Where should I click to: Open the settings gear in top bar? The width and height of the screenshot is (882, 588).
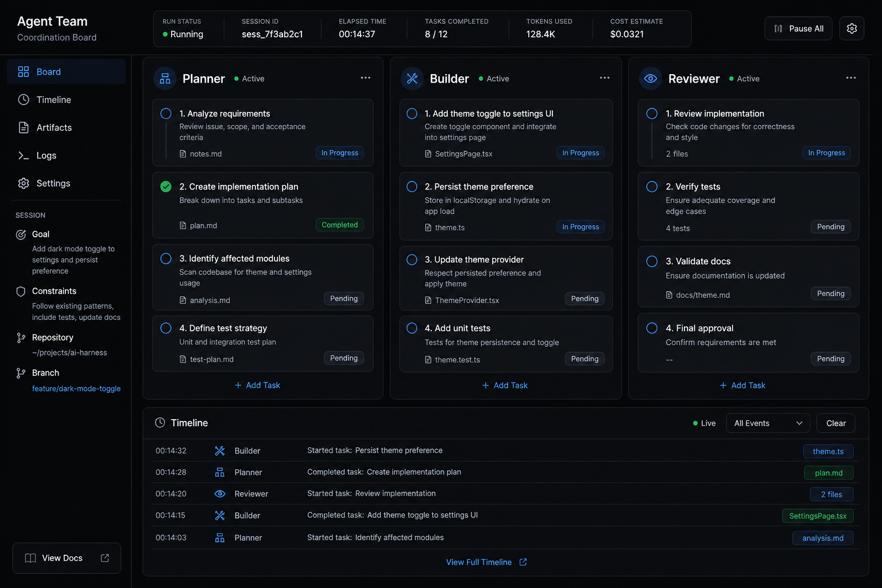852,28
